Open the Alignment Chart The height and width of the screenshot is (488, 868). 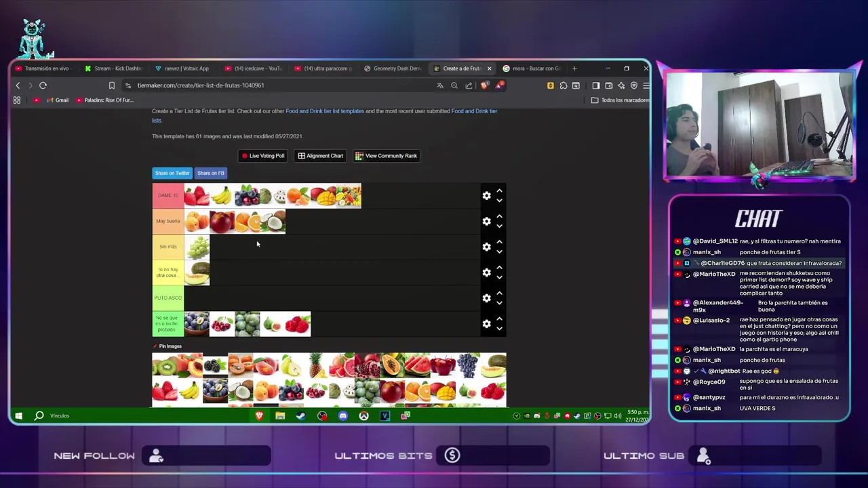tap(321, 156)
